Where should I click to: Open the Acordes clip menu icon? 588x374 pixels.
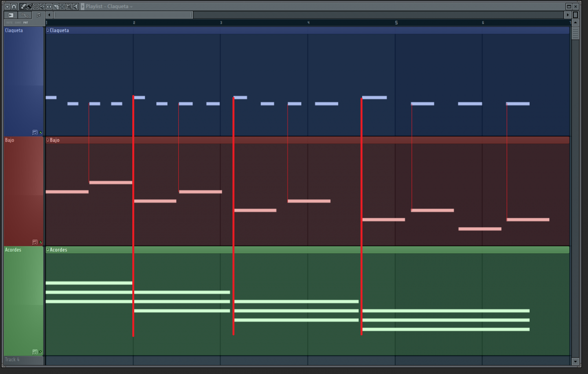tap(48, 250)
